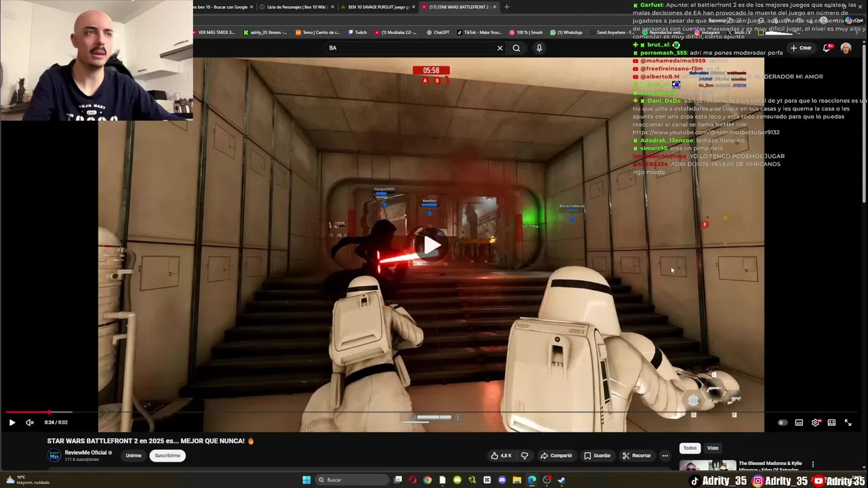The width and height of the screenshot is (868, 488).
Task: Open the three-dot more actions menu
Action: [665, 455]
